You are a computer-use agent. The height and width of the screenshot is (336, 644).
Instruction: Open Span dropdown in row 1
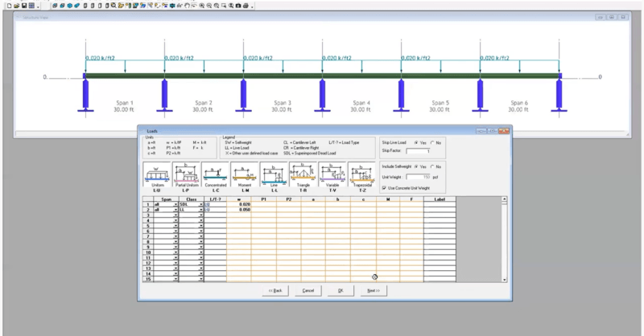pyautogui.click(x=175, y=205)
